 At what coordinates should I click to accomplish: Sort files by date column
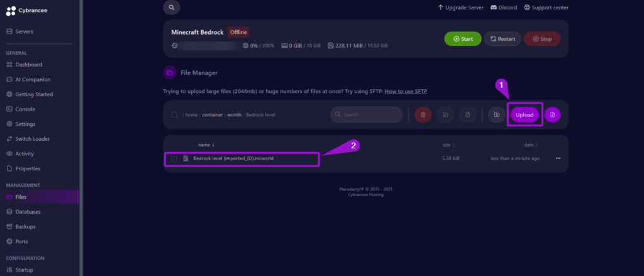(x=531, y=145)
